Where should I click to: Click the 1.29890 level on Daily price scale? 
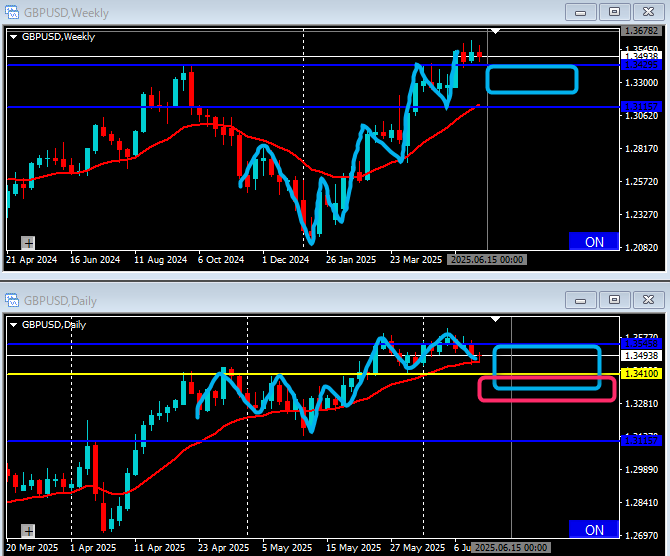(641, 470)
